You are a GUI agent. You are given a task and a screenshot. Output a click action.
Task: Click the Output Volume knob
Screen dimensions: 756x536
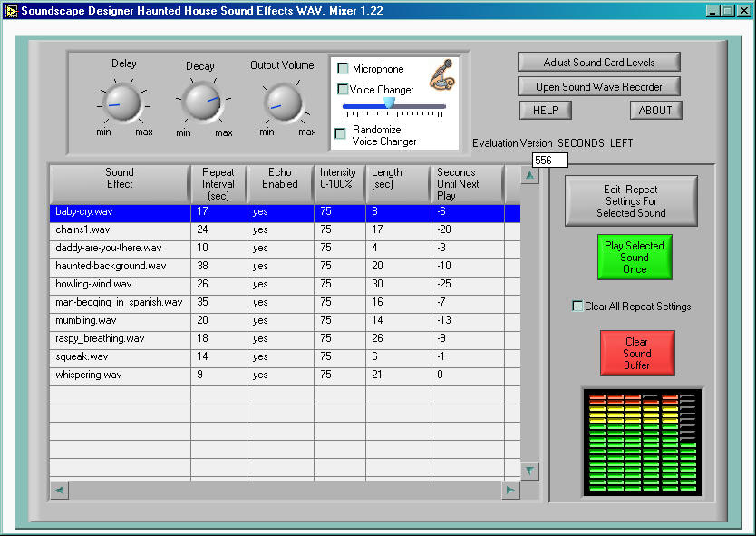point(283,102)
